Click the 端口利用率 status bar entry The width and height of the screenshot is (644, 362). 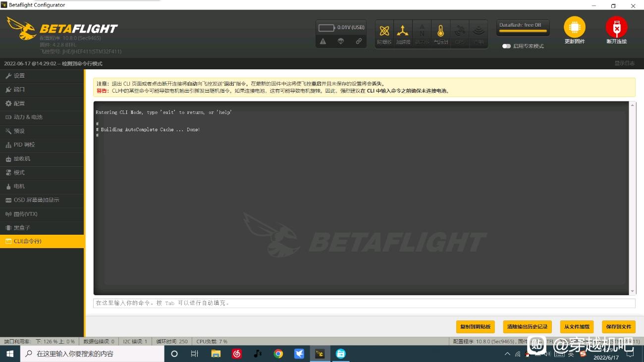point(40,341)
